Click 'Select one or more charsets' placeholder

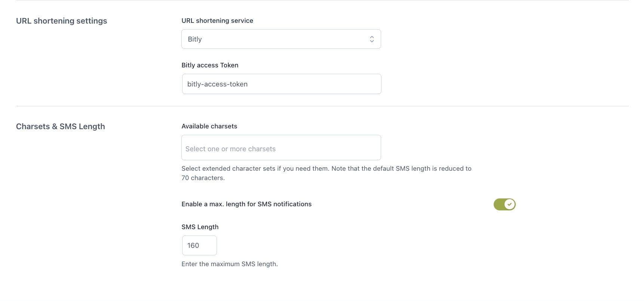(x=230, y=149)
